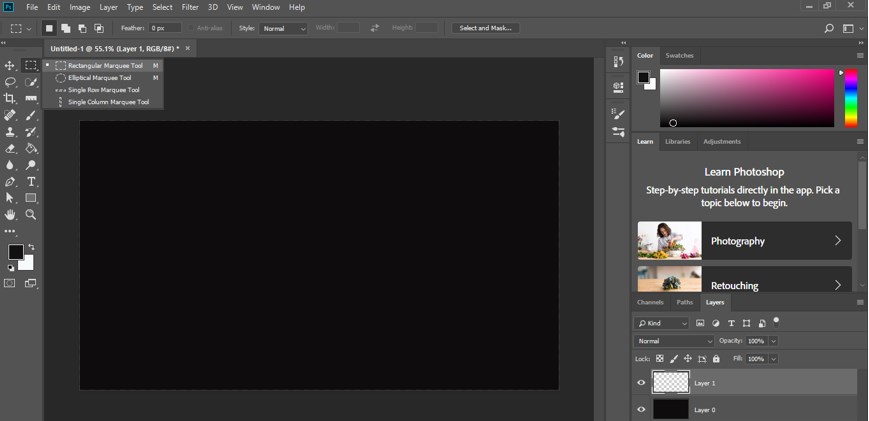Select the Quick Selection tool
This screenshot has width=869, height=421.
(31, 83)
